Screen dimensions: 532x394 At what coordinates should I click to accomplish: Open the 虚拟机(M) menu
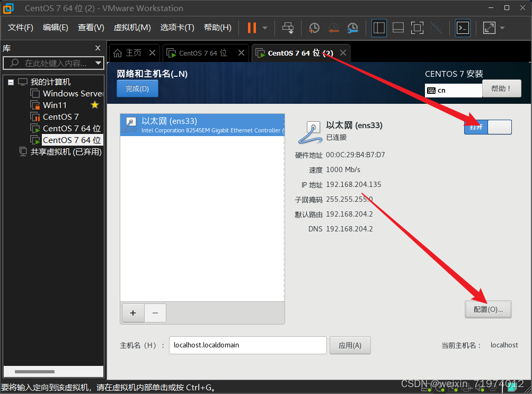pos(132,28)
